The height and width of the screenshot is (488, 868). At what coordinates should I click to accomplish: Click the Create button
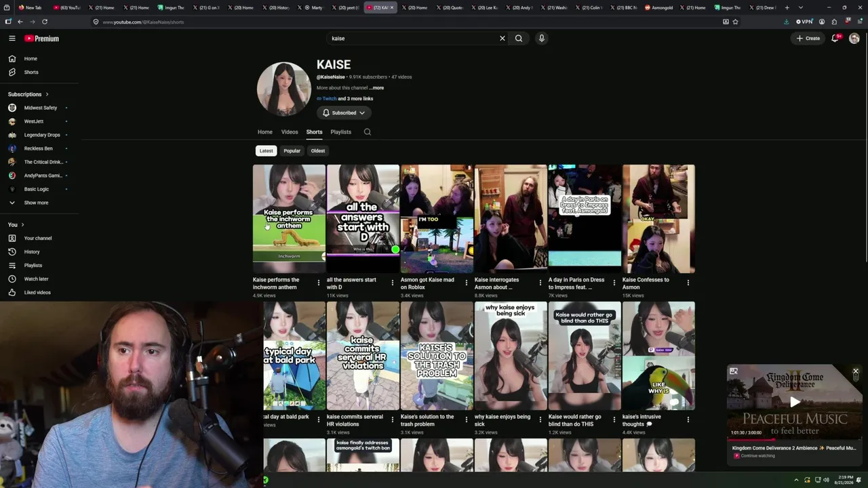(x=808, y=39)
